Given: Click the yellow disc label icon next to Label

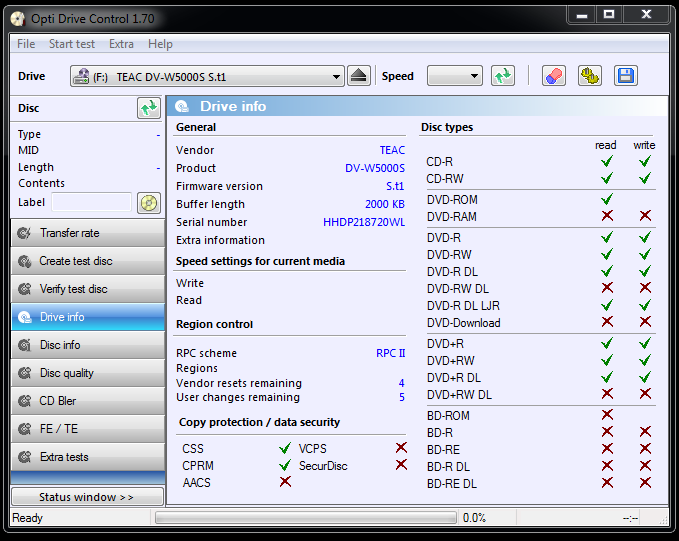Looking at the screenshot, I should coord(149,203).
